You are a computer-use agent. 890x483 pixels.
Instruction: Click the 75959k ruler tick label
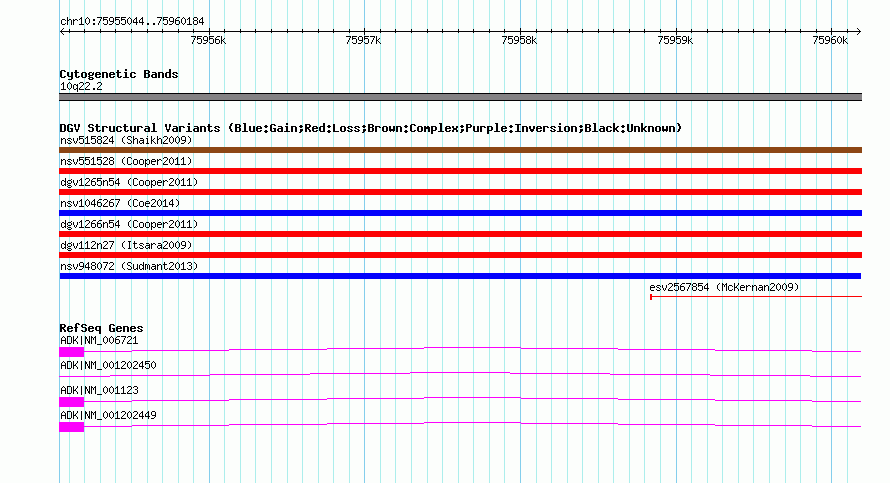(x=675, y=40)
